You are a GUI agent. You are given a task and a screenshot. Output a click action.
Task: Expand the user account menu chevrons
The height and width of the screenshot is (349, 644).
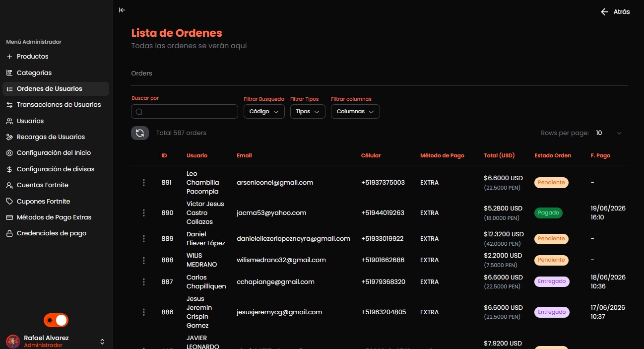[x=102, y=342]
